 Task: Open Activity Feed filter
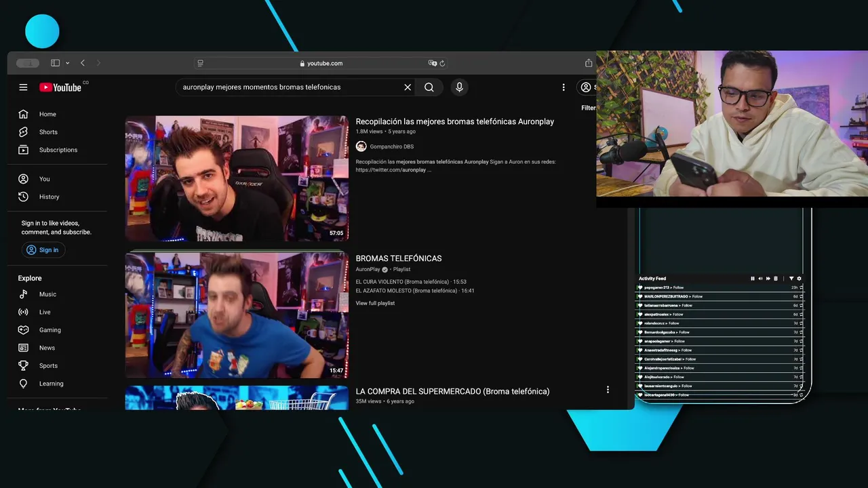[791, 279]
